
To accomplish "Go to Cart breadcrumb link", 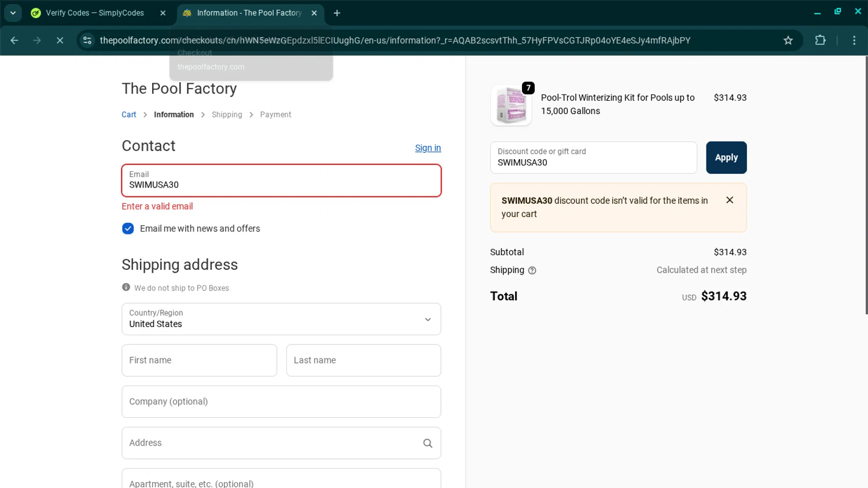I will 128,115.
